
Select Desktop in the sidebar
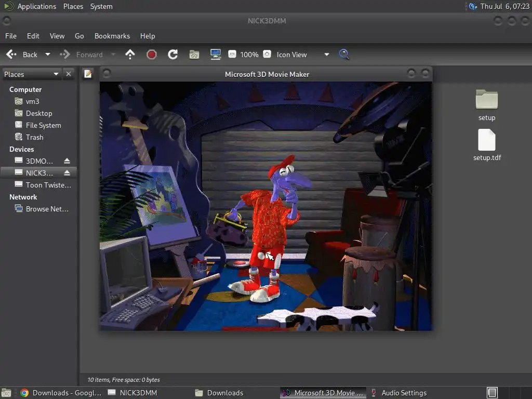pyautogui.click(x=39, y=113)
